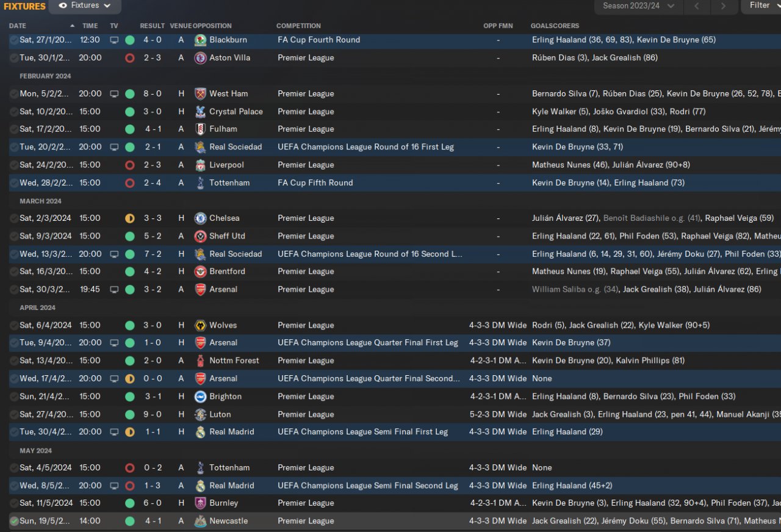Click the red loss indicator on the Liverpool row
Viewport: 781px width, 532px height.
[129, 165]
